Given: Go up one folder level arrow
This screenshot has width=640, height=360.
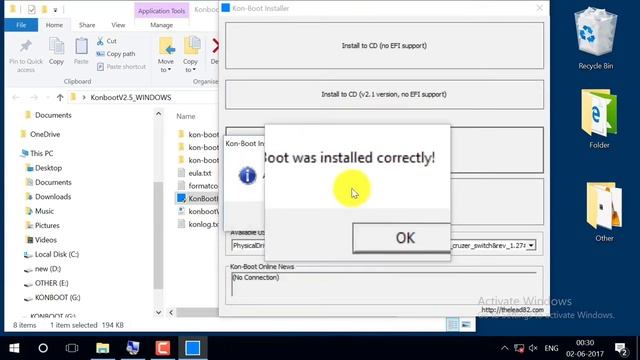Looking at the screenshot, I should click(60, 98).
